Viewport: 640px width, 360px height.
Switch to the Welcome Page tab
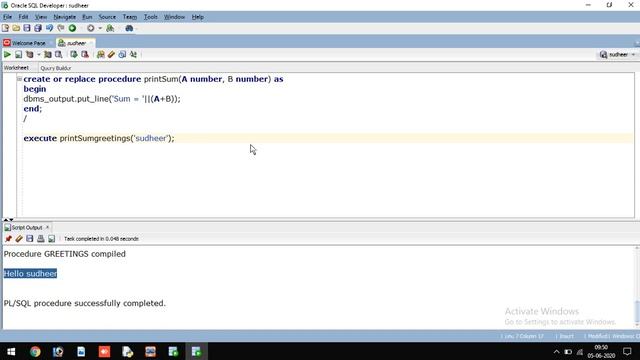(28, 43)
